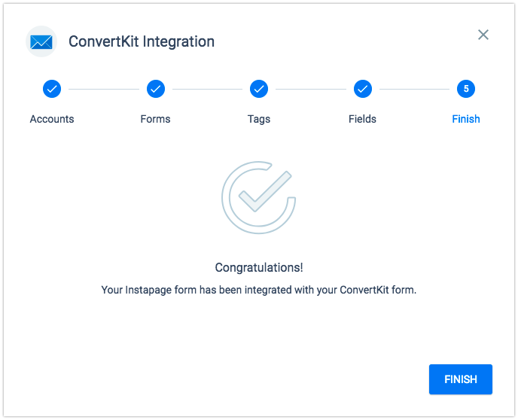This screenshot has height=420, width=518.
Task: Click the integration success message text
Action: [x=259, y=290]
